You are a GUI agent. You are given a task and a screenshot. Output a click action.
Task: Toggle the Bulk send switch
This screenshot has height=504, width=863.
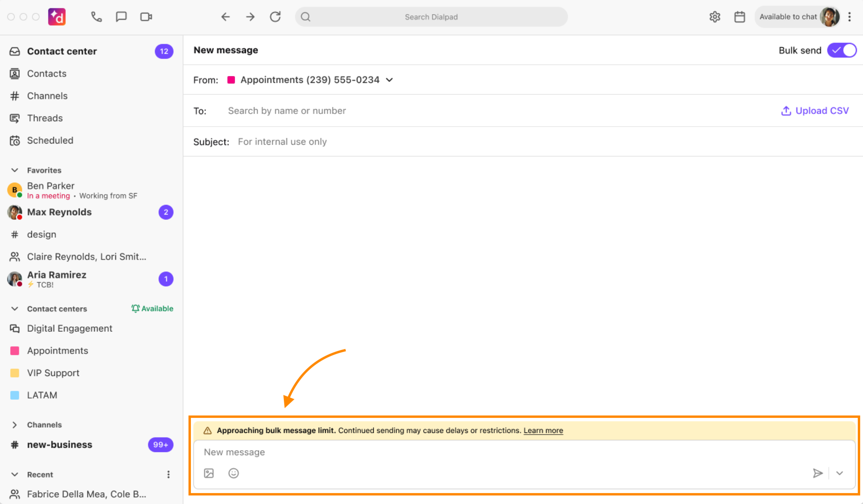coord(842,51)
